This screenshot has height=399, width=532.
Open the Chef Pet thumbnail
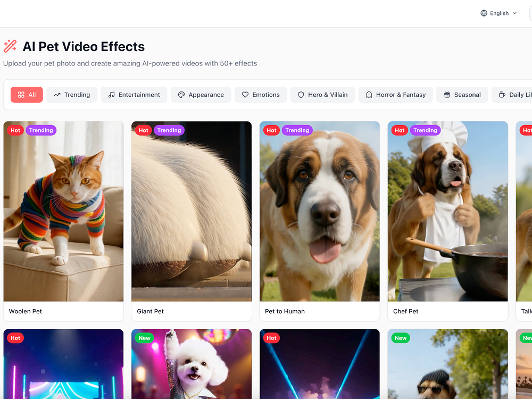(447, 211)
